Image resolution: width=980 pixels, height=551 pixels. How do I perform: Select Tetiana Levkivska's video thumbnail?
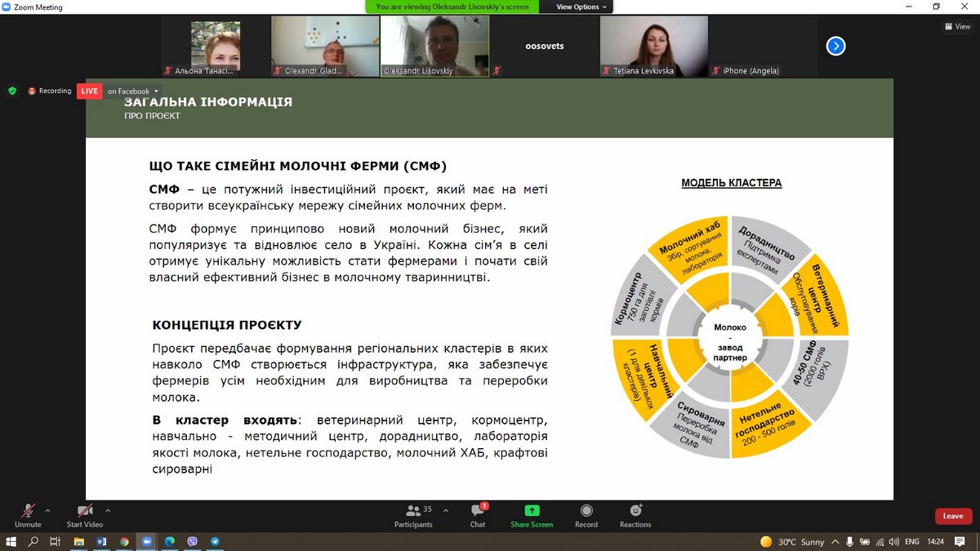click(654, 47)
